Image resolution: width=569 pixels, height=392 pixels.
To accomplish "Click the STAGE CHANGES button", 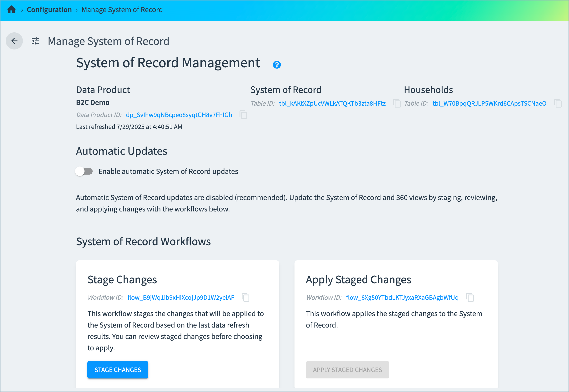I will coord(118,370).
